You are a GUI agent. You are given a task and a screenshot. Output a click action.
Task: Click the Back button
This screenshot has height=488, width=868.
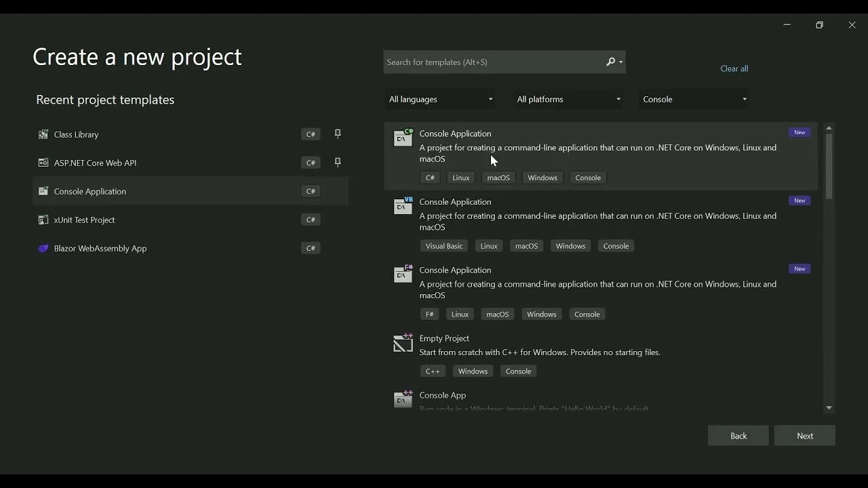(738, 436)
